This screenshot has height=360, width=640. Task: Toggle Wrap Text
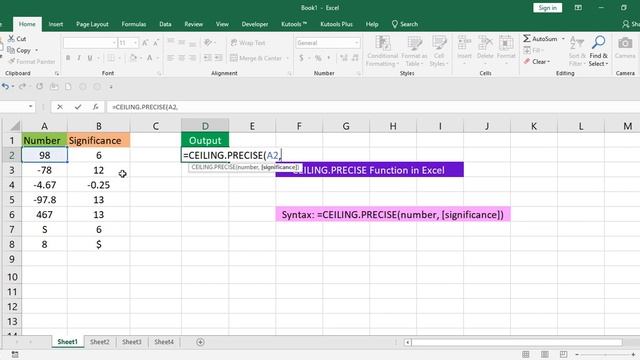click(248, 43)
